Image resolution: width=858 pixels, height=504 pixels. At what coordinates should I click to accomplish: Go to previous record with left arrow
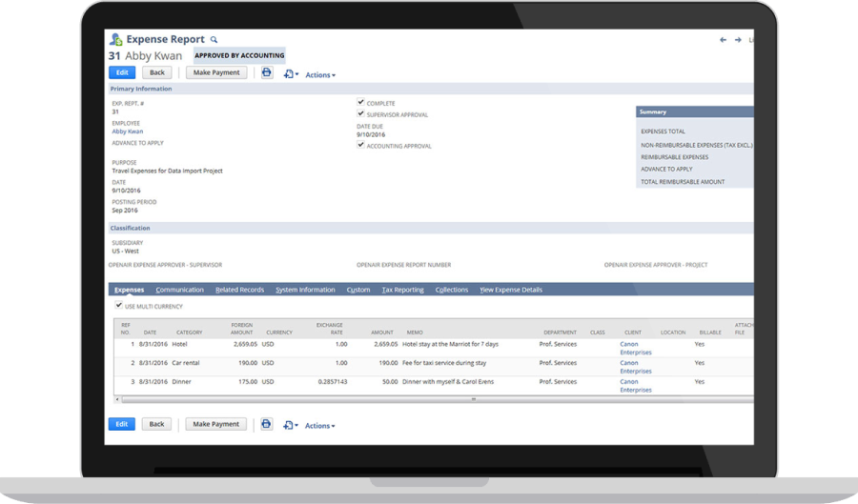click(723, 40)
